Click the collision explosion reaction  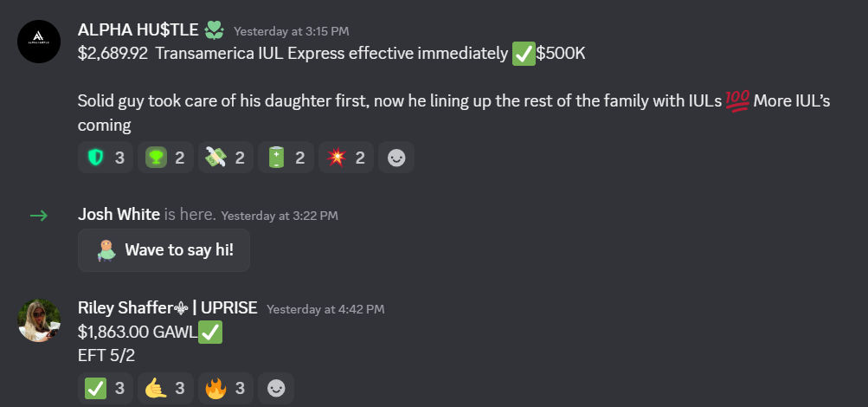point(346,158)
